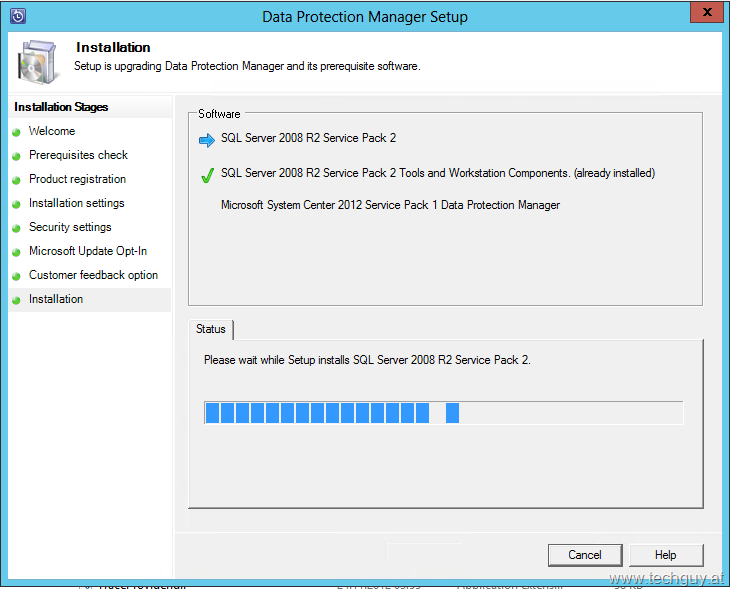
Task: Click the 'Setup is upgrading Data Protection Manager' description
Action: 247,66
